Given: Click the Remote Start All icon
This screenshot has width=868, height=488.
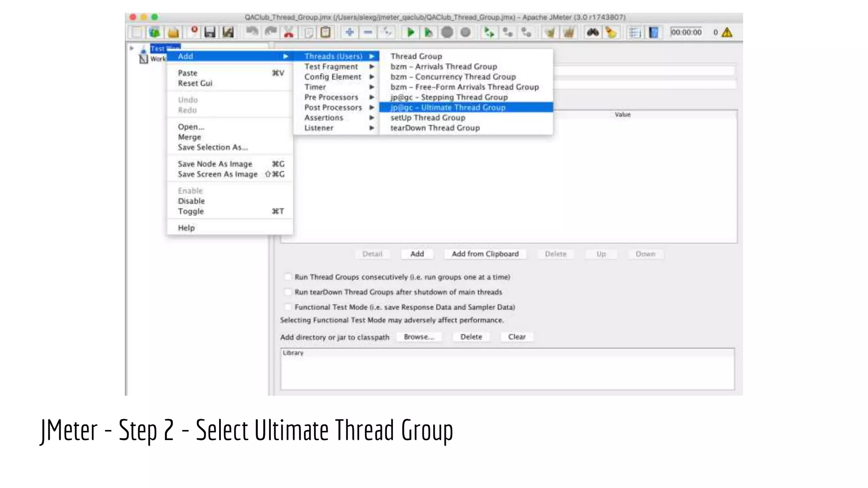Looking at the screenshot, I should click(x=489, y=32).
